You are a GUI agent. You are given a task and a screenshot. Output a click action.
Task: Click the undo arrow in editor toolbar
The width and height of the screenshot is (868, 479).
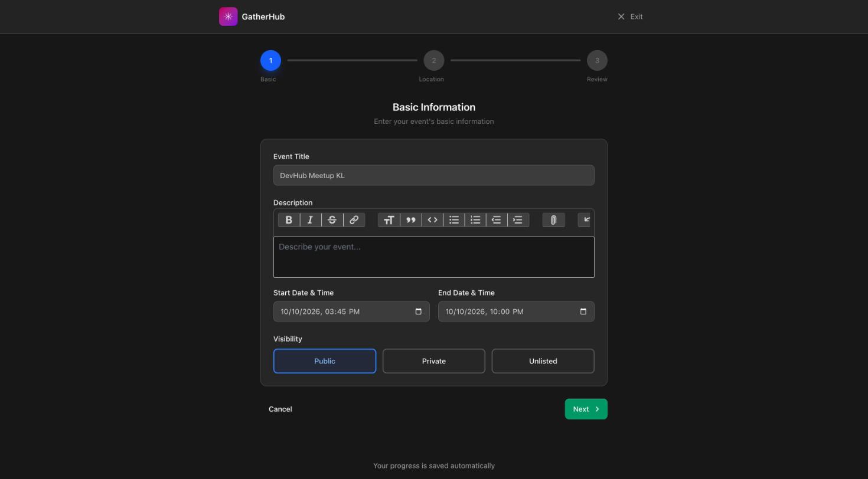tap(584, 220)
